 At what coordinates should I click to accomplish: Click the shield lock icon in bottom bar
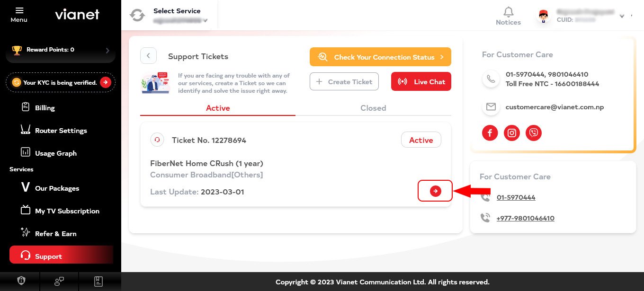[x=21, y=281]
